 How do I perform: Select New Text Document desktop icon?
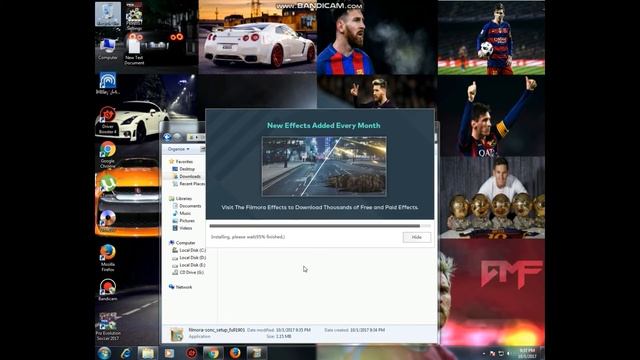click(134, 51)
